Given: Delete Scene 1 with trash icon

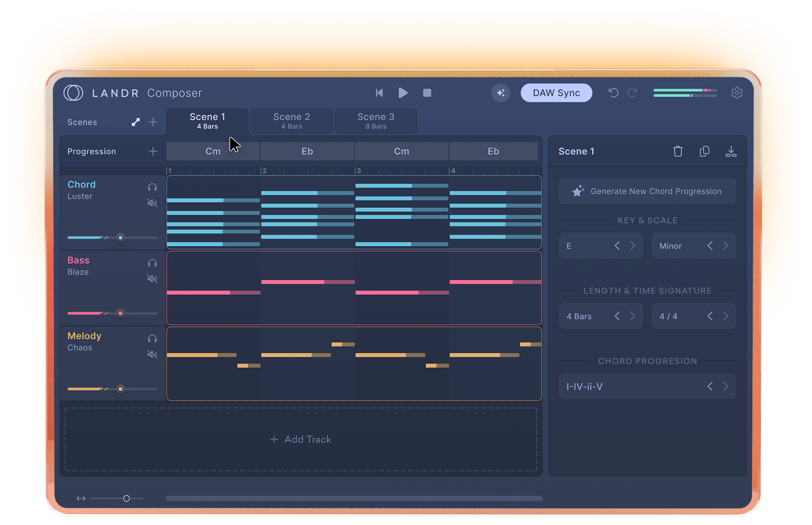Looking at the screenshot, I should point(678,151).
